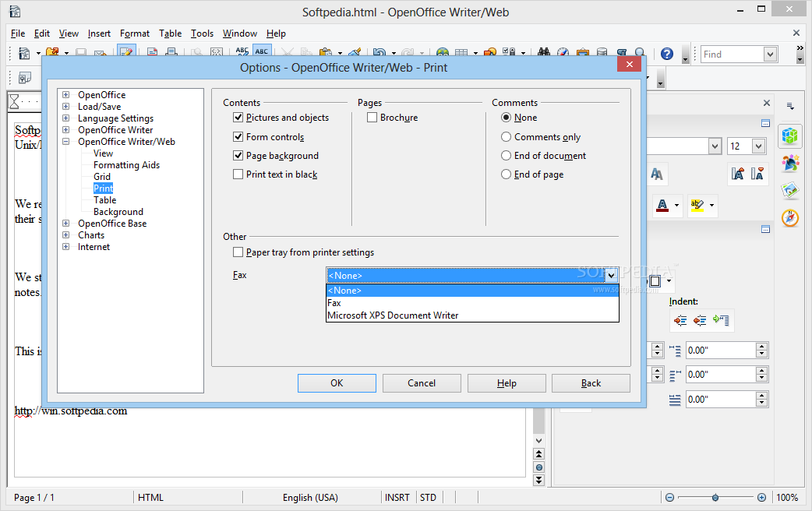Uncheck Form controls checkbox
Image resolution: width=812 pixels, height=511 pixels.
238,136
